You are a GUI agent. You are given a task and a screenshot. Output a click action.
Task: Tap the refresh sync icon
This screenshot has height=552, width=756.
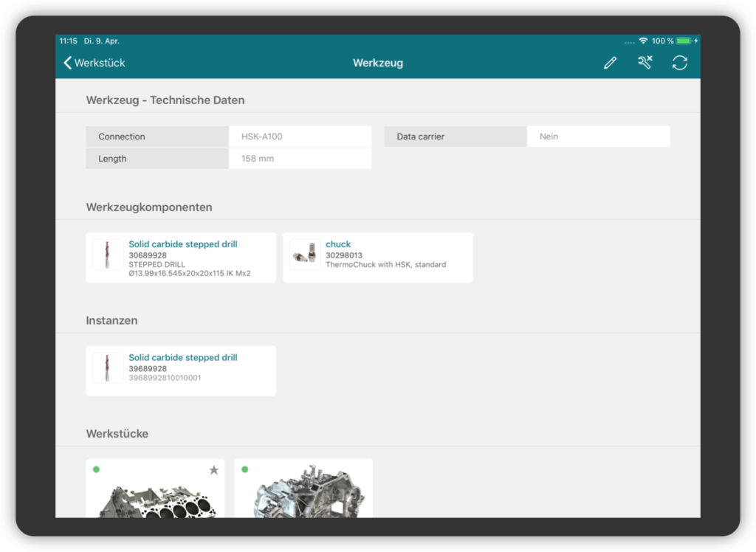click(x=679, y=63)
